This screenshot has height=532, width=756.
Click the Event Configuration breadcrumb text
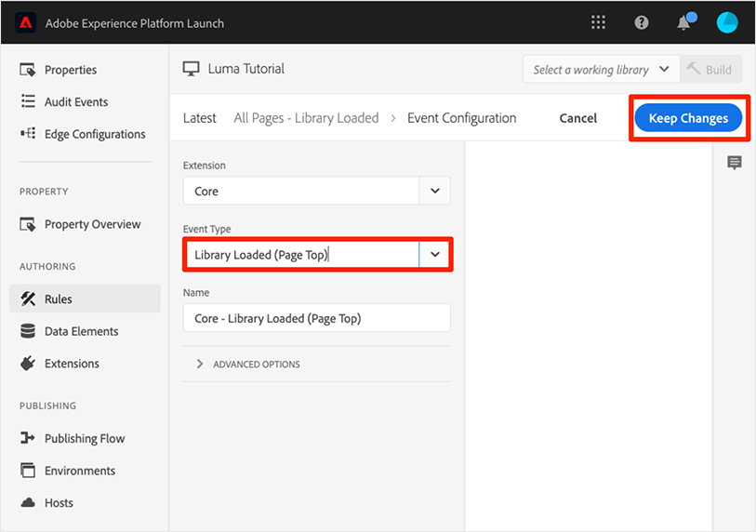(461, 118)
